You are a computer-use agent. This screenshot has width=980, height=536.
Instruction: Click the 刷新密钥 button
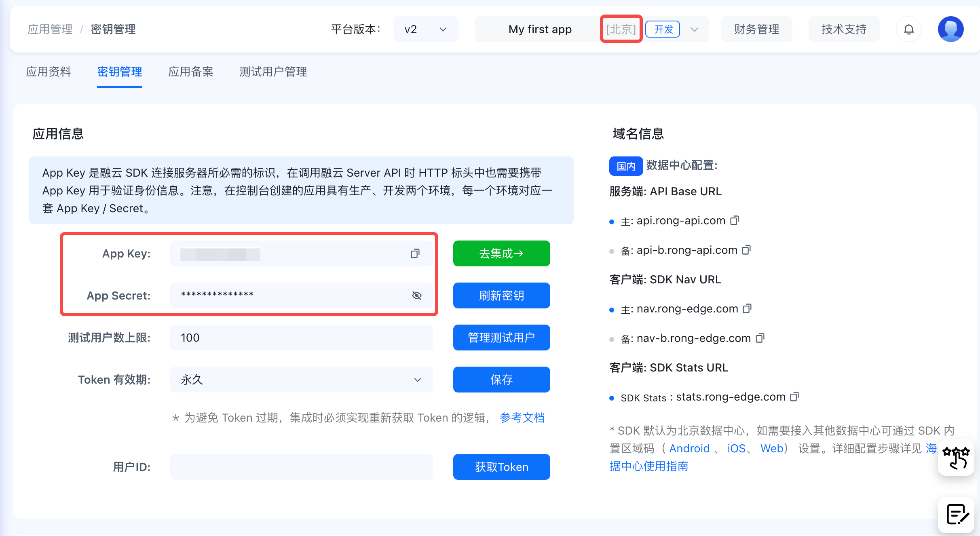tap(501, 295)
